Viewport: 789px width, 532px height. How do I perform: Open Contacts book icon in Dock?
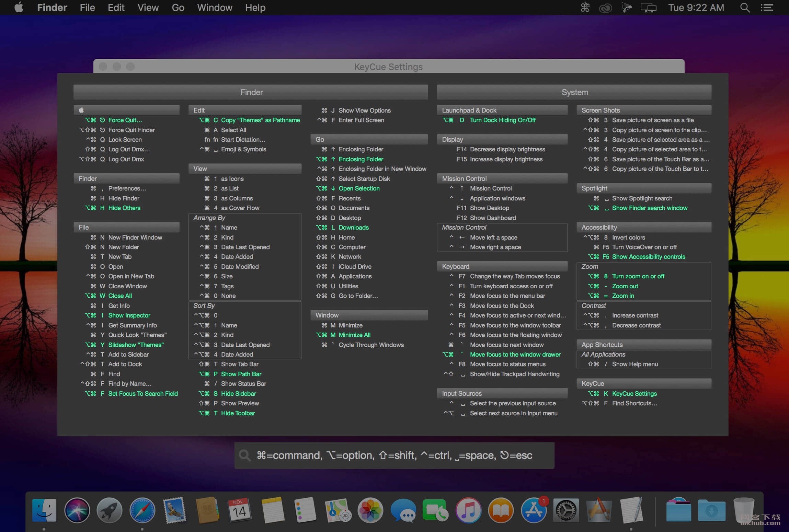[207, 510]
